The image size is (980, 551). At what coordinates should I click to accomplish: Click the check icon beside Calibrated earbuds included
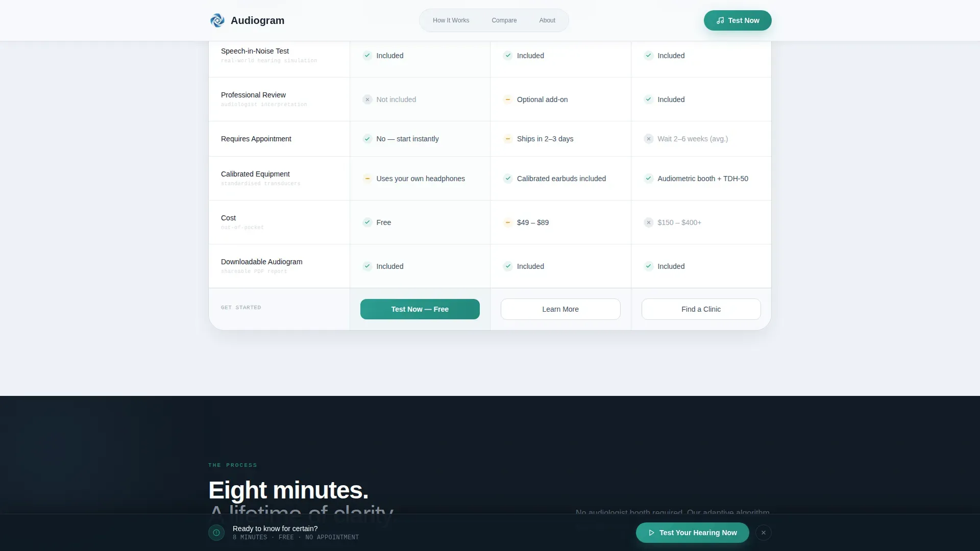(x=508, y=179)
